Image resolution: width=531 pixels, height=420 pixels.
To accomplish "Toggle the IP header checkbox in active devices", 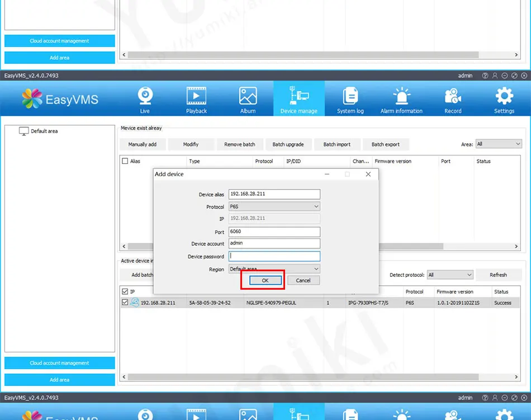I will tap(125, 291).
